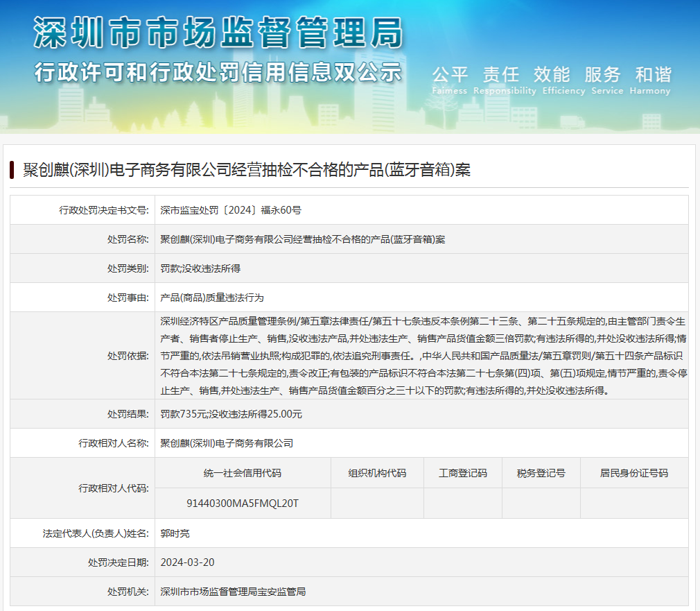Screen dimensions: 700x611
Task: Click the banner title 深圳市市场监督管理局
Action: (218, 32)
